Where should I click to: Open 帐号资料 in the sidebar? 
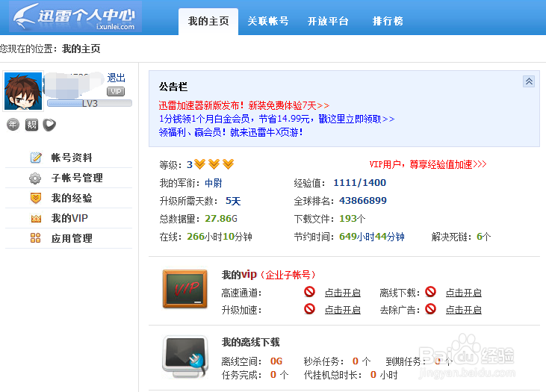click(x=72, y=158)
